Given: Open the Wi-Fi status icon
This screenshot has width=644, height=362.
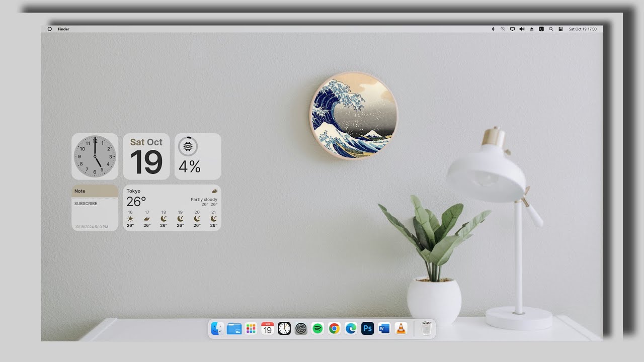Looking at the screenshot, I should (x=503, y=29).
